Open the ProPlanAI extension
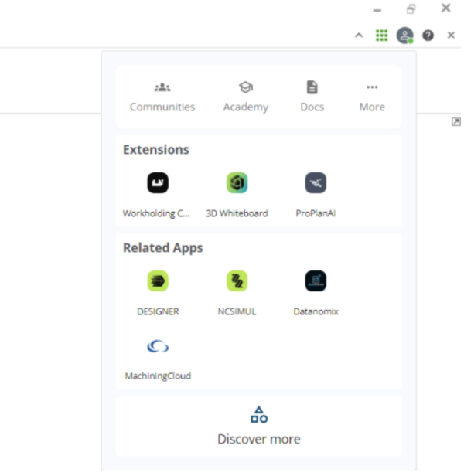 point(316,183)
